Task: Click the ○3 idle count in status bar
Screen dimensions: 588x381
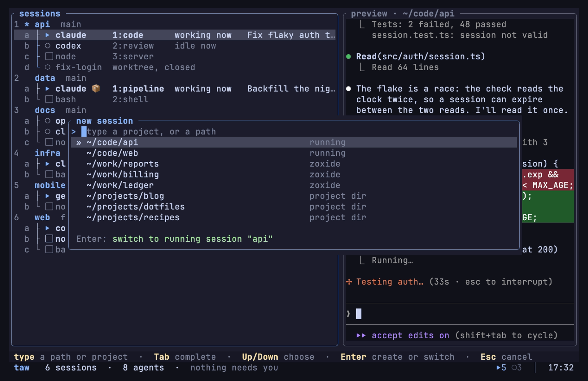Action: pyautogui.click(x=517, y=367)
